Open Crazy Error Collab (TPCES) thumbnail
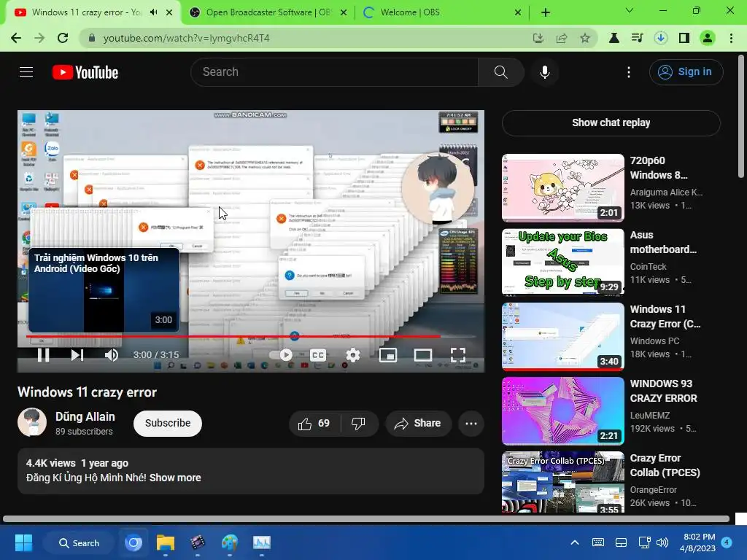The height and width of the screenshot is (560, 747). pyautogui.click(x=563, y=482)
